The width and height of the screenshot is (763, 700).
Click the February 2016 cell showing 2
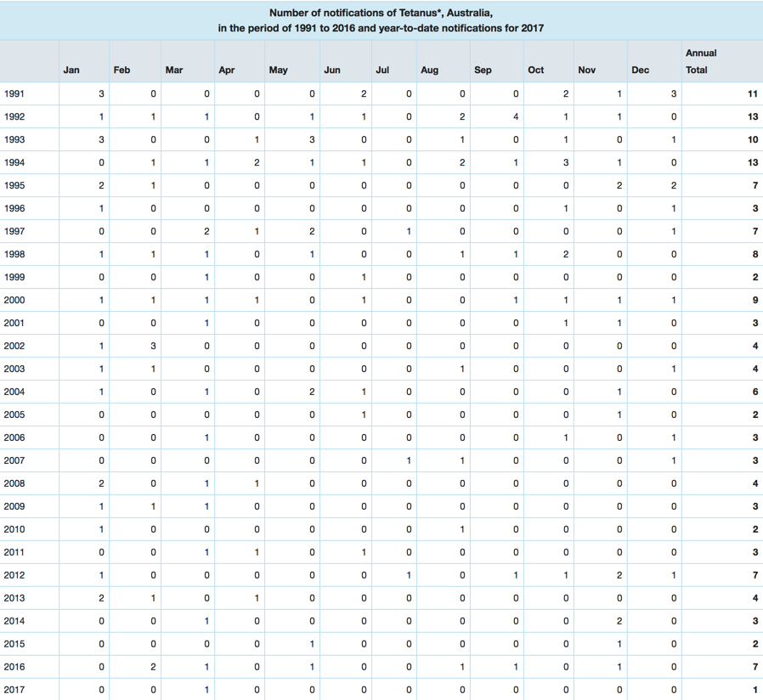[x=153, y=667]
